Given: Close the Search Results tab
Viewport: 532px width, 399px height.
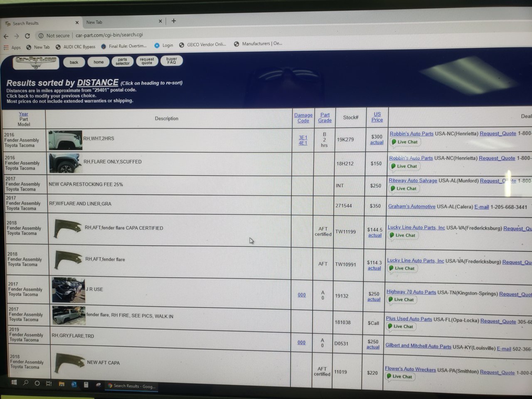Looking at the screenshot, I should point(77,22).
